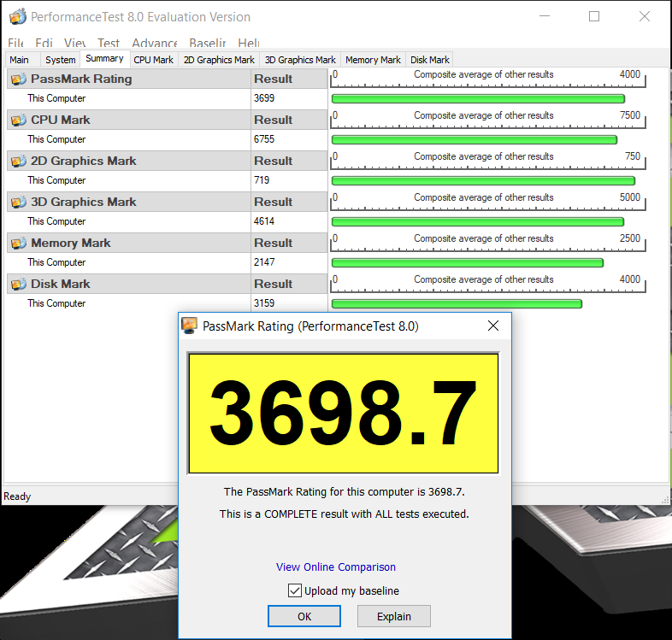Click the PassMark result value 3699

point(264,98)
